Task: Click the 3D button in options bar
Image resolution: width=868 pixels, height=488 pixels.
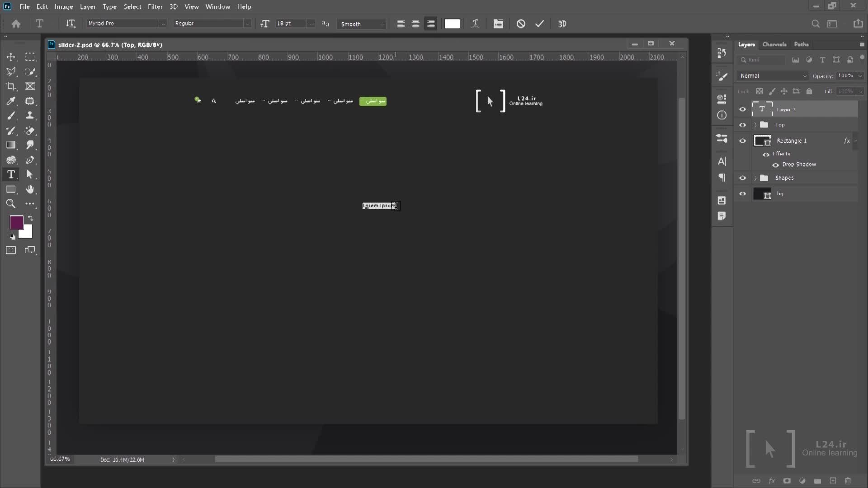Action: (x=562, y=24)
